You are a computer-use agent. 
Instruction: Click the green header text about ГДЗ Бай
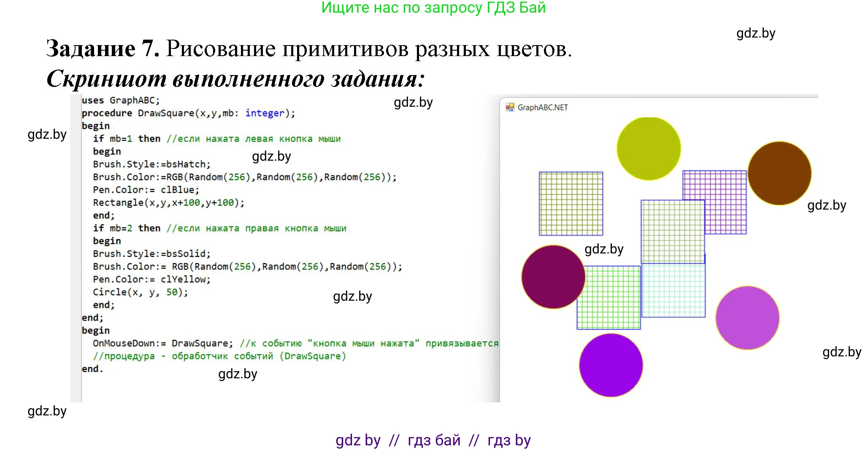click(x=433, y=8)
